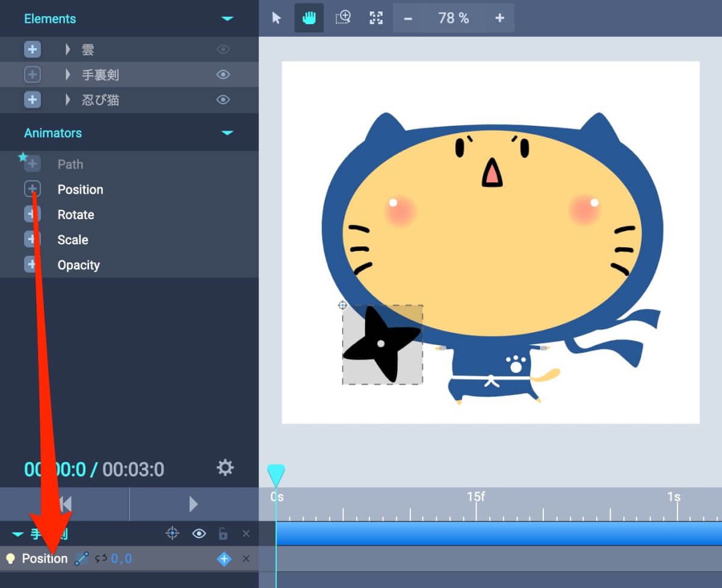
Task: Increase zoom with plus button
Action: click(x=499, y=18)
